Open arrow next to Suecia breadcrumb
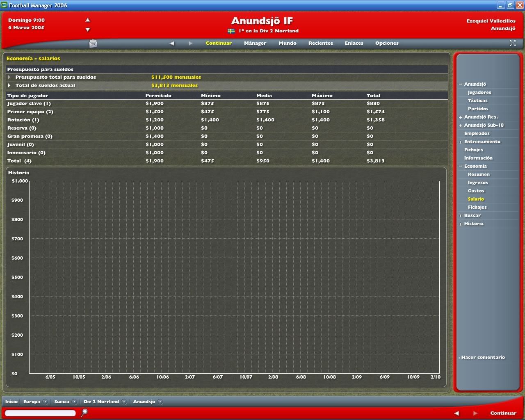This screenshot has width=525, height=420. pyautogui.click(x=74, y=402)
